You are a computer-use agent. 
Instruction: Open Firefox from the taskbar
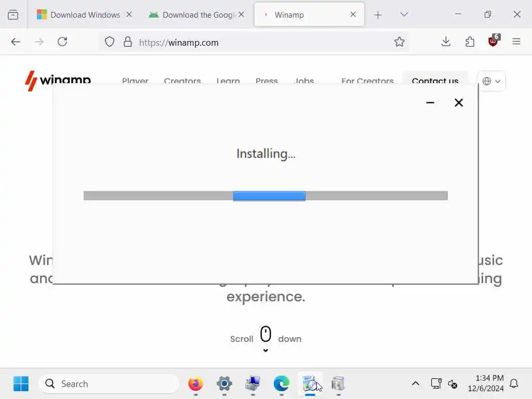click(196, 384)
